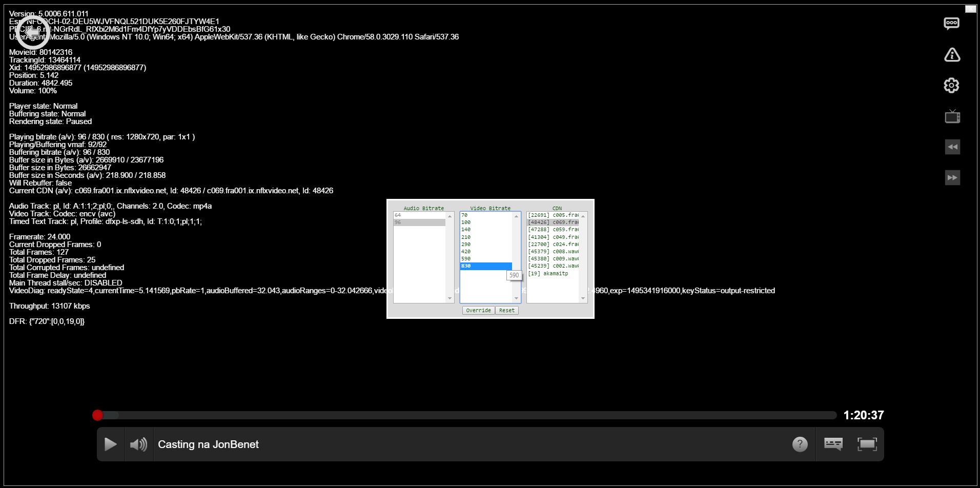980x488 pixels.
Task: Click the remaining time 1:20:37
Action: point(864,415)
